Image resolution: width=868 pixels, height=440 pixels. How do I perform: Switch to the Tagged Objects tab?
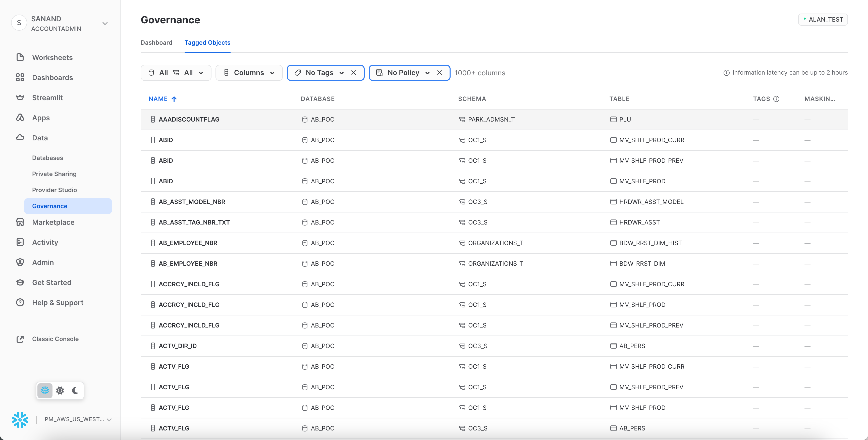coord(207,43)
